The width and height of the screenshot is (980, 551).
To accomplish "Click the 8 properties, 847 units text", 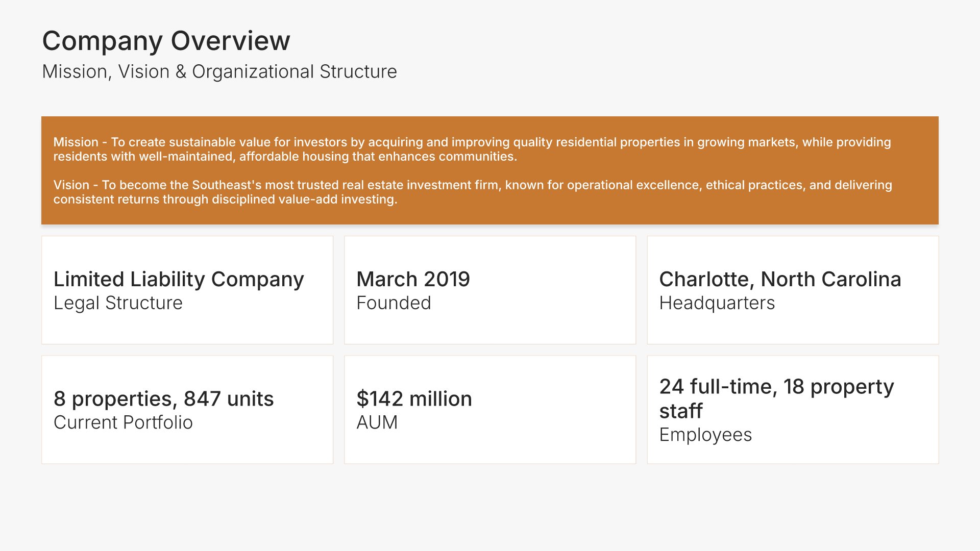I will click(x=163, y=398).
